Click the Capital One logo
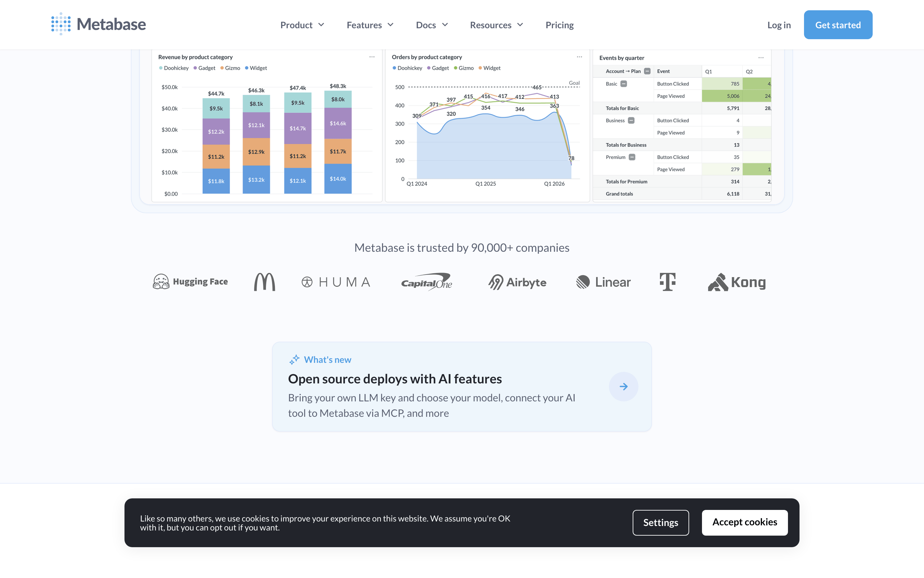Viewport: 924px width, 578px height. point(426,282)
